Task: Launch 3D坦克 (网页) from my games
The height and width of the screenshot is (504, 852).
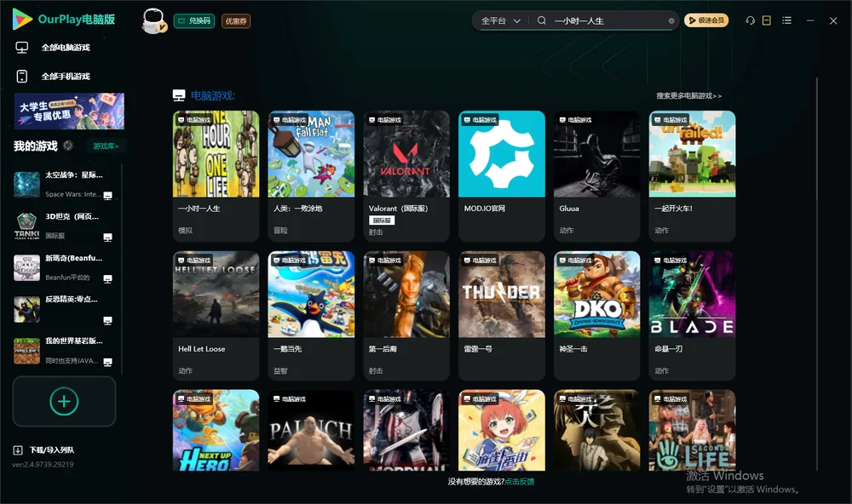Action: pos(64,226)
